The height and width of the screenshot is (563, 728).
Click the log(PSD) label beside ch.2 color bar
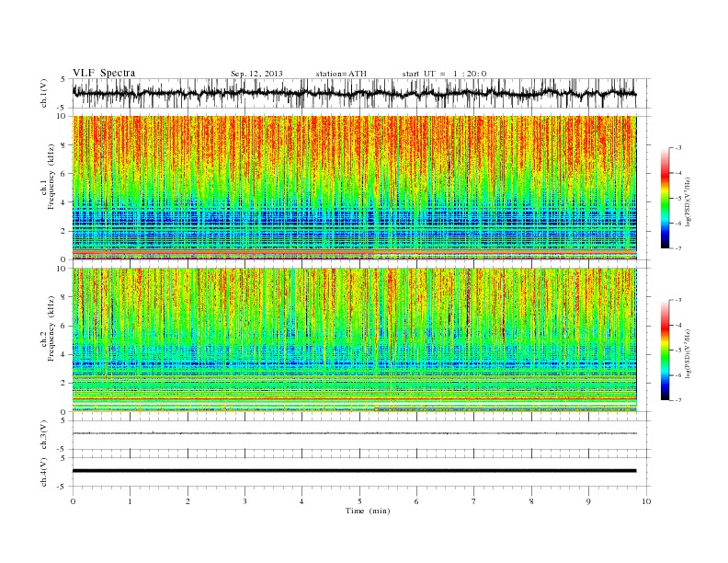[688, 352]
